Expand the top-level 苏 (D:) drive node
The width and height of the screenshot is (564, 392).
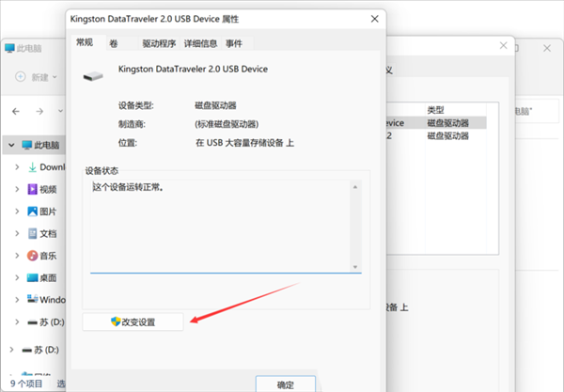(x=11, y=350)
